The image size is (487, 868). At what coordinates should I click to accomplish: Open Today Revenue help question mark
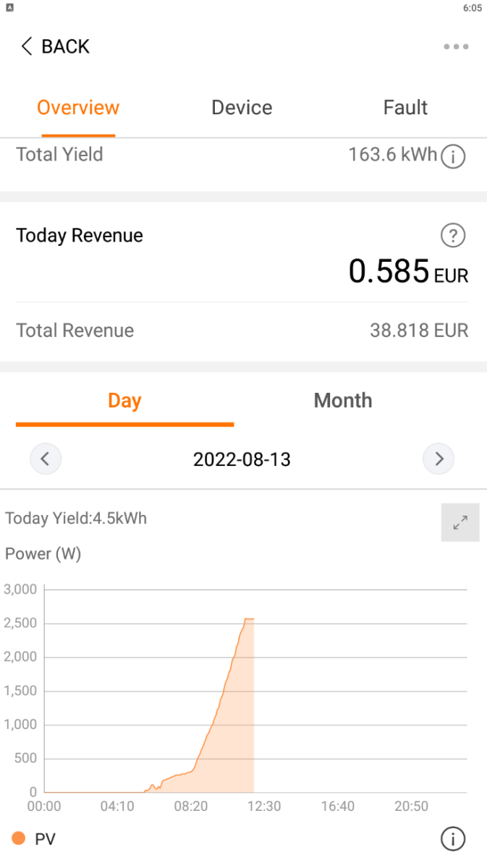(x=453, y=235)
